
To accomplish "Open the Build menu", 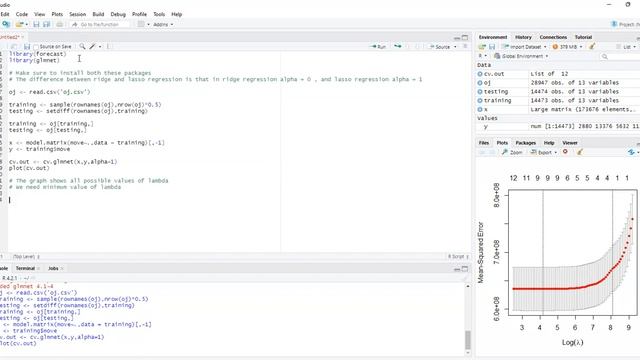I will [98, 14].
